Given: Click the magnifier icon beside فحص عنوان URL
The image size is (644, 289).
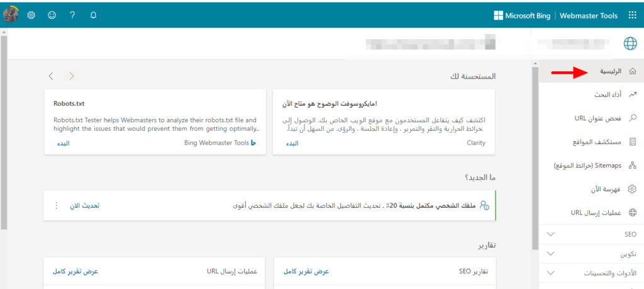Looking at the screenshot, I should [633, 118].
